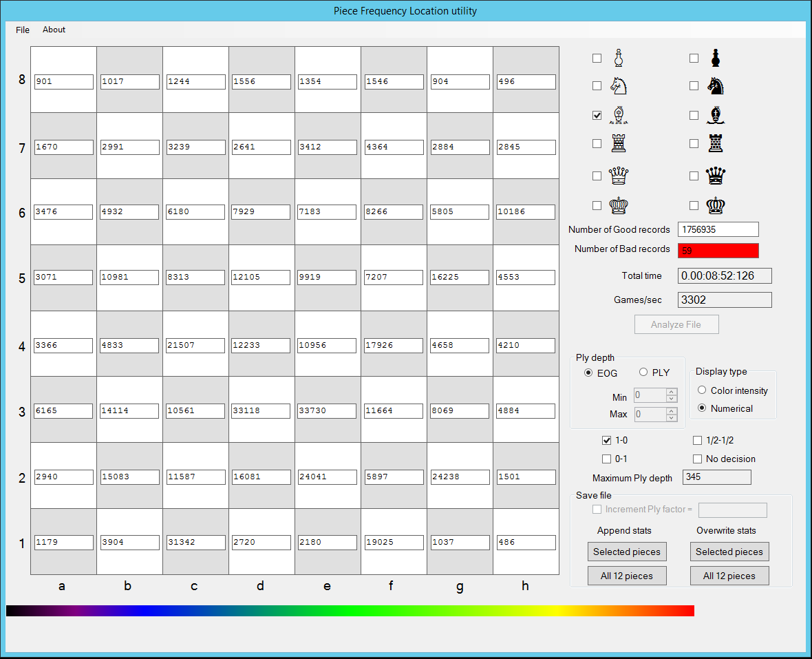The height and width of the screenshot is (659, 812).
Task: Click the black knight piece icon
Action: (x=716, y=86)
